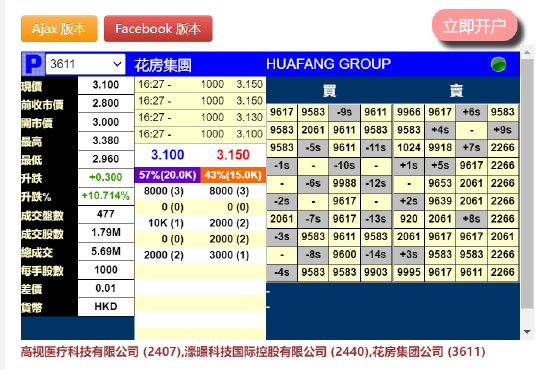This screenshot has height=370, width=550.
Task: Click the ask queue entry 3000 (1)
Action: pyautogui.click(x=229, y=255)
